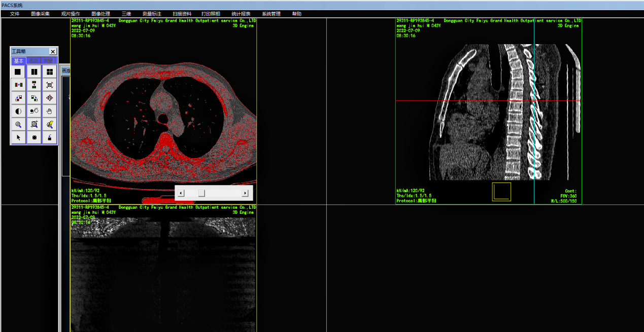This screenshot has height=332, width=644.
Task: Switch to the 高级 toolbox tab
Action: click(x=33, y=61)
